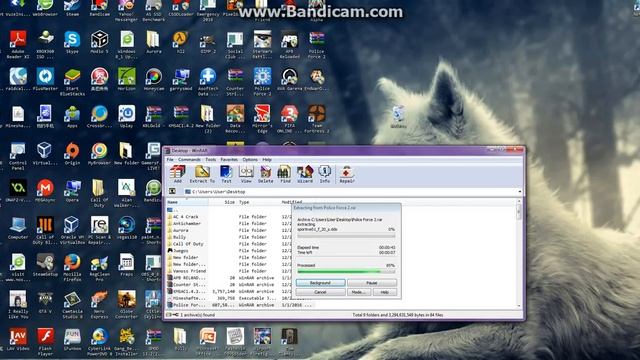The height and width of the screenshot is (360, 640).
Task: Open the Options menu
Action: tap(250, 160)
